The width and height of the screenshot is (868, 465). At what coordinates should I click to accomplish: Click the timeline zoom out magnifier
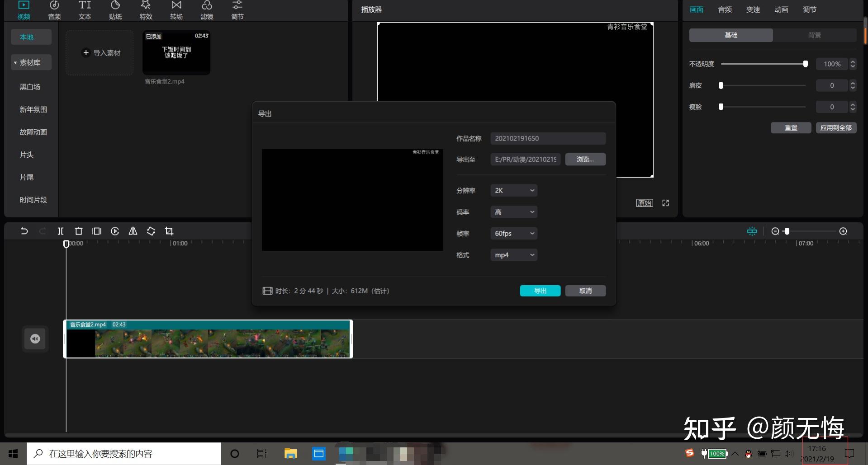[x=775, y=231]
